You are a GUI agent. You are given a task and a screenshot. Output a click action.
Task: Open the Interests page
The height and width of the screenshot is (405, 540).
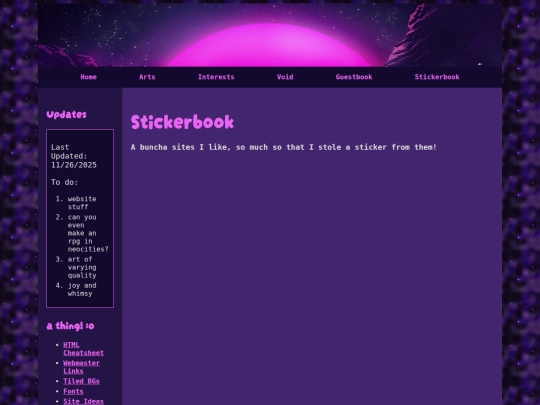coord(216,77)
